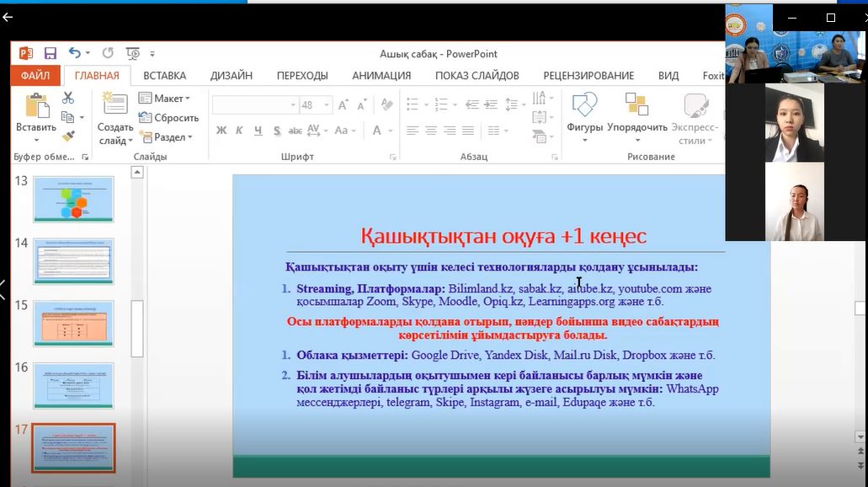Expand the Макет layout dropdown
The height and width of the screenshot is (487, 868).
[x=165, y=99]
